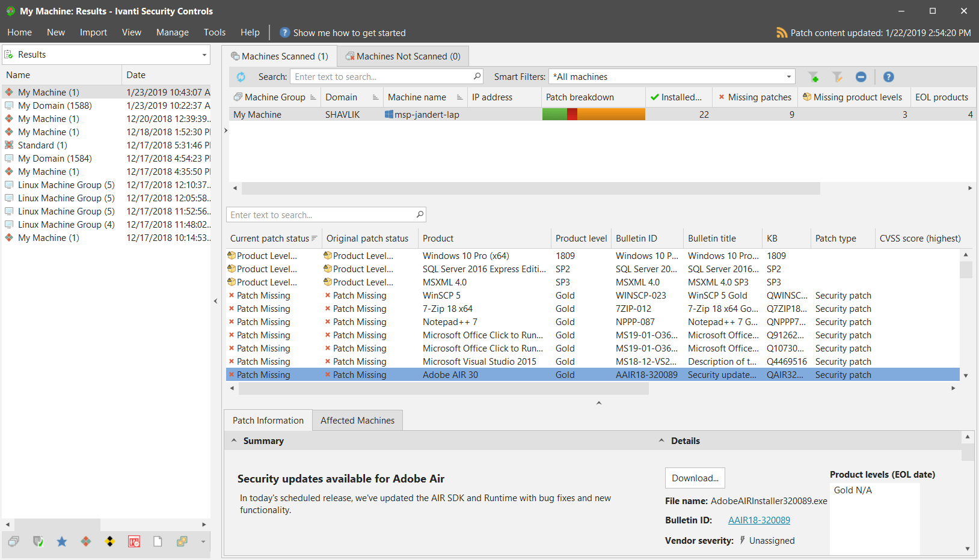Click the Machine Group column header
979x560 pixels.
tap(275, 97)
